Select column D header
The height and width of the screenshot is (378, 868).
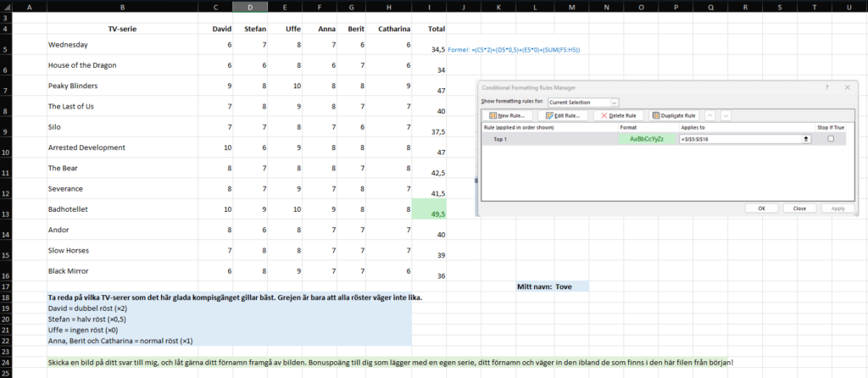[250, 7]
